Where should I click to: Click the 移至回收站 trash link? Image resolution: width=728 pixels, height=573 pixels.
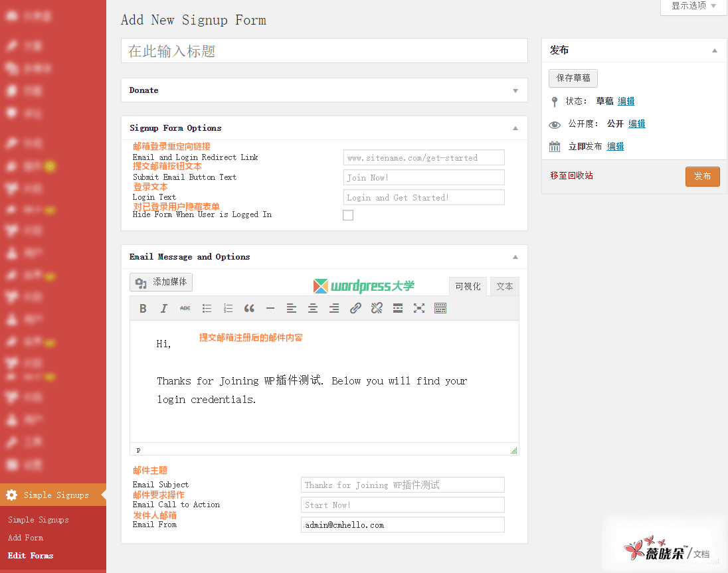(571, 176)
